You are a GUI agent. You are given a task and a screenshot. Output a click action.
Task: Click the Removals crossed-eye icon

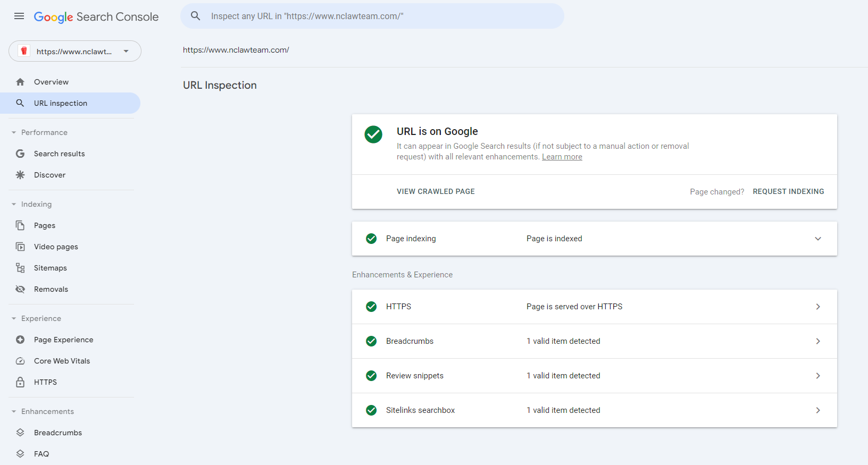click(20, 289)
